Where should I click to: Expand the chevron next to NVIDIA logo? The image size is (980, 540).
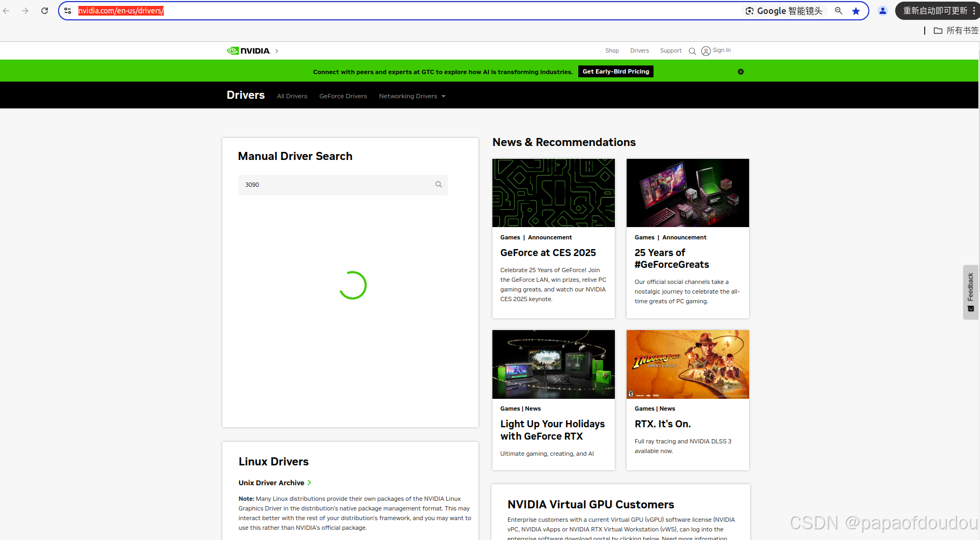click(277, 51)
